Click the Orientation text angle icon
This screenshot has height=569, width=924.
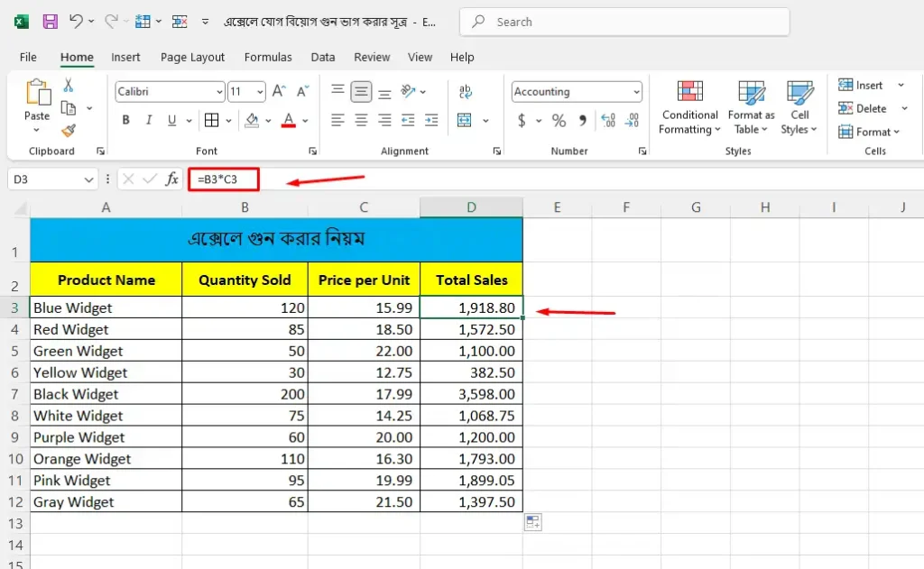point(408,91)
